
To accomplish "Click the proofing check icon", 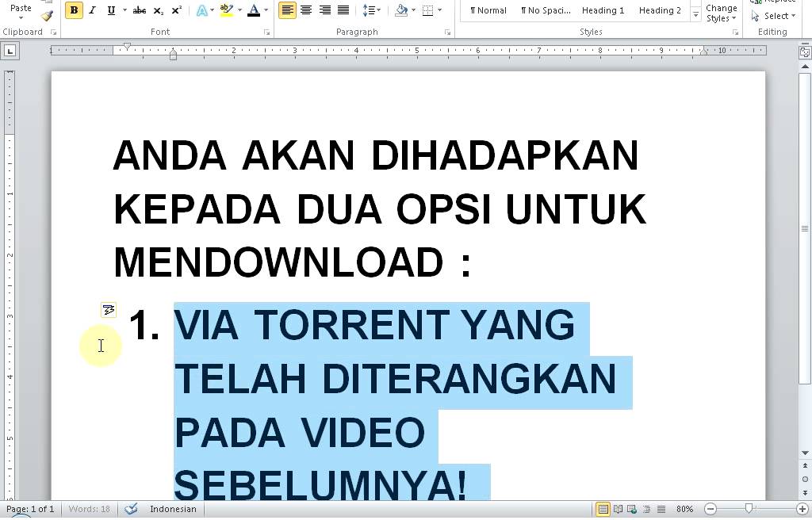I will (x=131, y=509).
